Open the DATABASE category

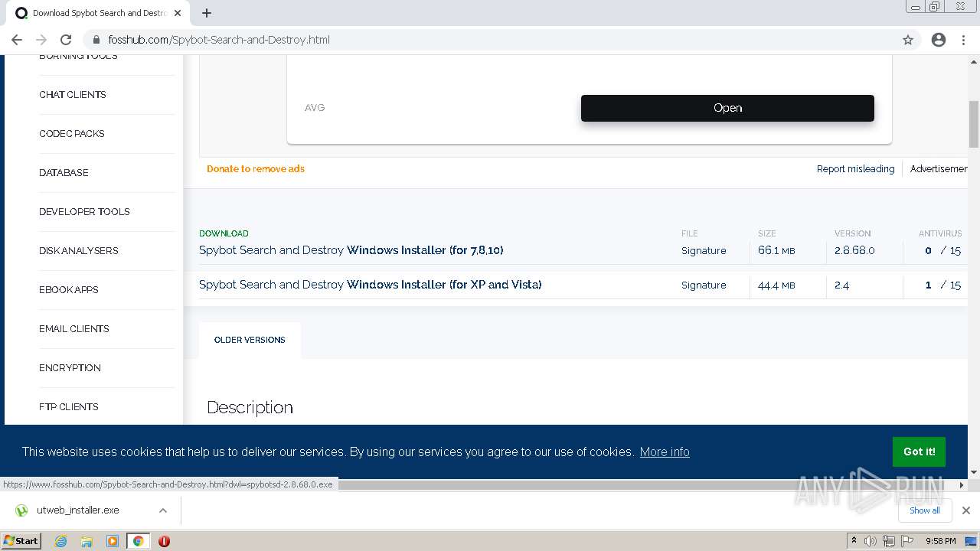point(64,173)
